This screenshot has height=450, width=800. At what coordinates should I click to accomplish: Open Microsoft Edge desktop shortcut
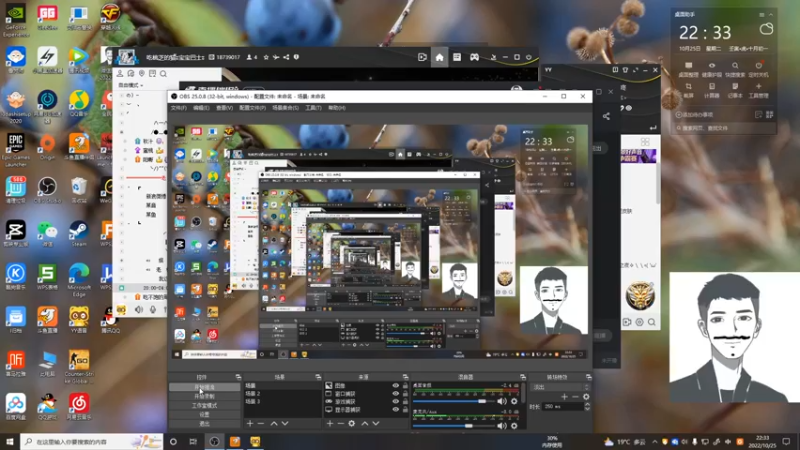[79, 280]
